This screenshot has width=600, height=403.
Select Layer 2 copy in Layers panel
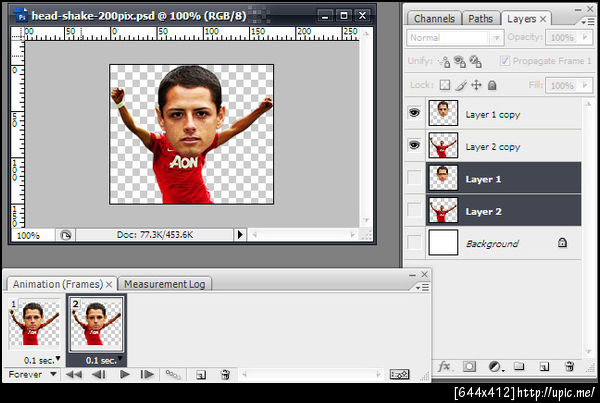(504, 145)
